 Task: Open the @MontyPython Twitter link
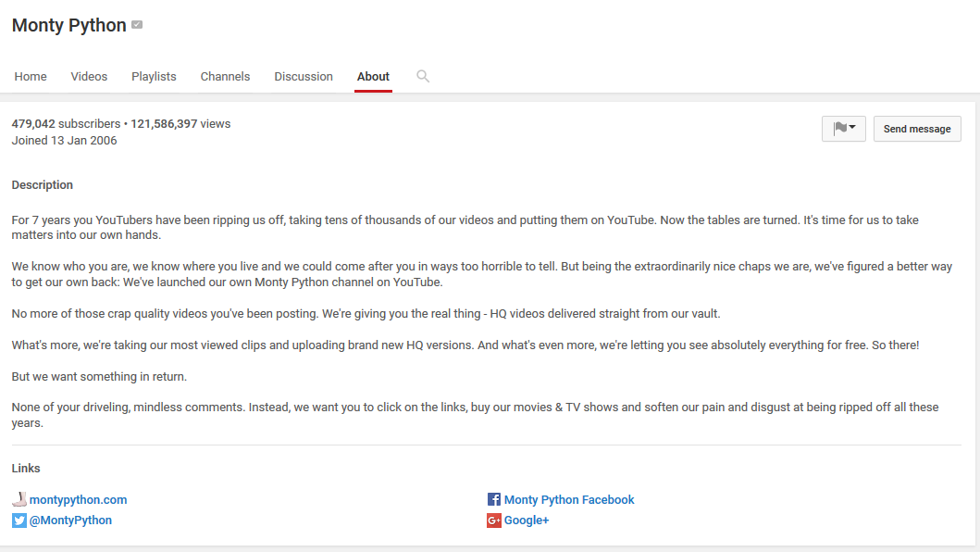[70, 521]
